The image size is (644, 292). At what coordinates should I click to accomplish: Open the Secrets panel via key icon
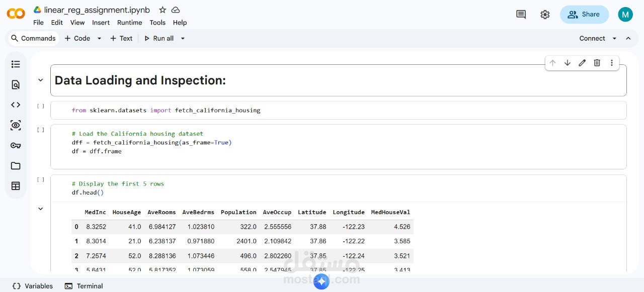coord(16,145)
